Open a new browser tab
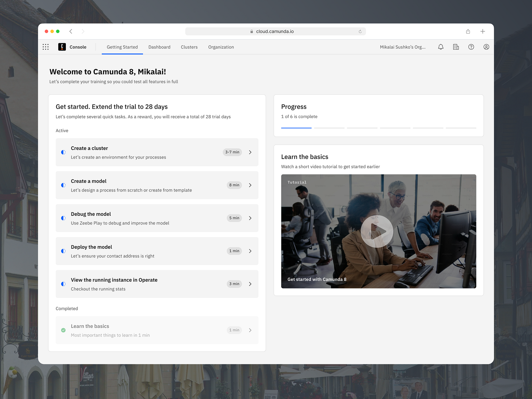 [482, 31]
